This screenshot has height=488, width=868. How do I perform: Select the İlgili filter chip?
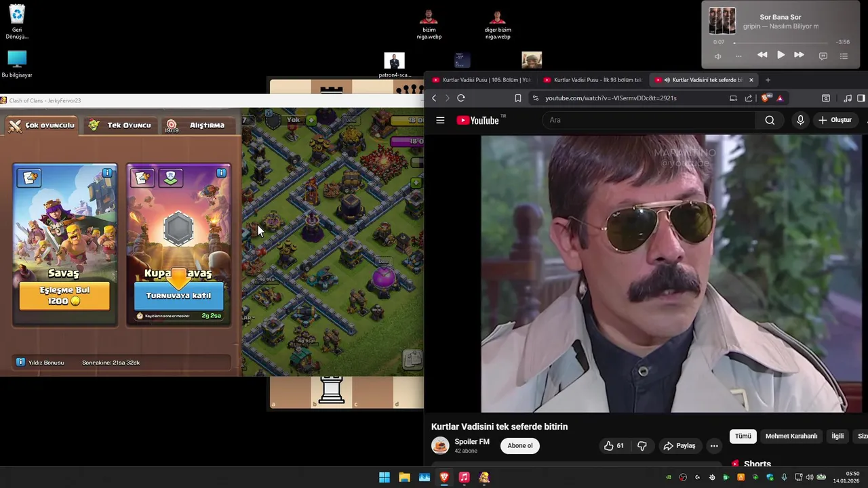tap(837, 436)
